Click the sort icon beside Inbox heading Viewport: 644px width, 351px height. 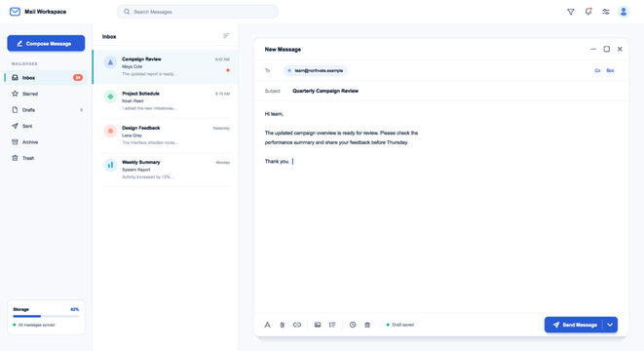coord(226,36)
